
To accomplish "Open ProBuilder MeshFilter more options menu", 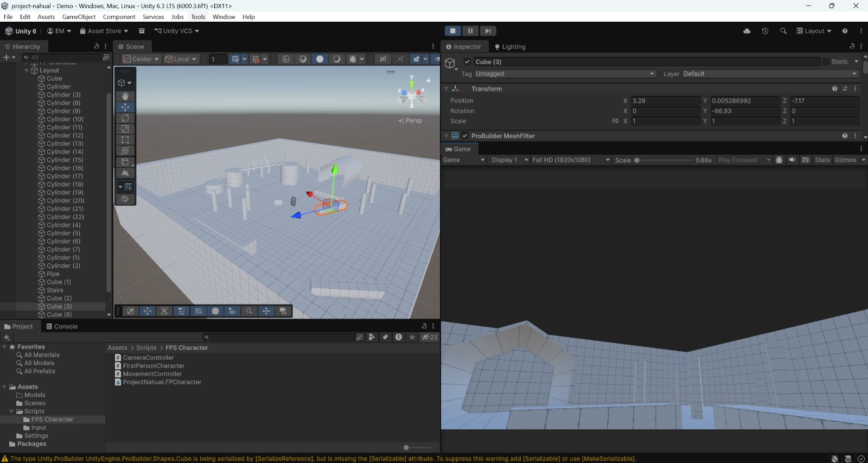I will click(x=855, y=136).
